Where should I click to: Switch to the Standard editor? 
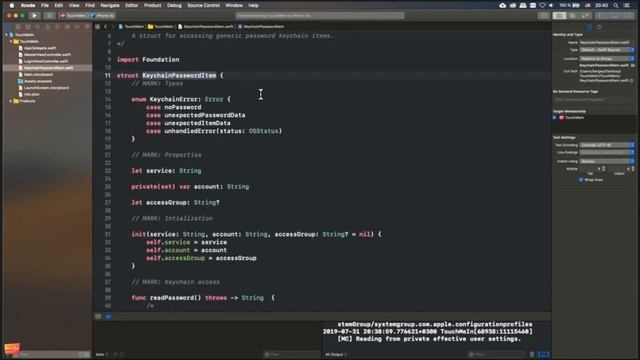coord(559,16)
